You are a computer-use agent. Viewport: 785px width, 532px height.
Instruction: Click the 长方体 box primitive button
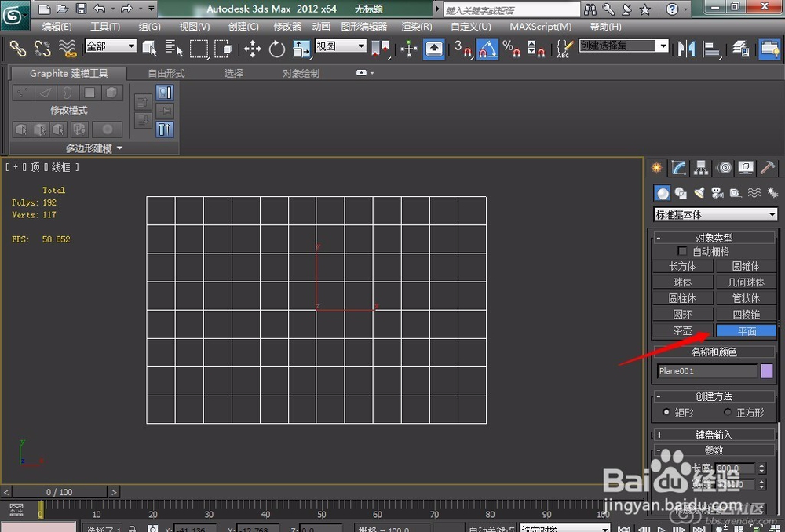tap(683, 266)
